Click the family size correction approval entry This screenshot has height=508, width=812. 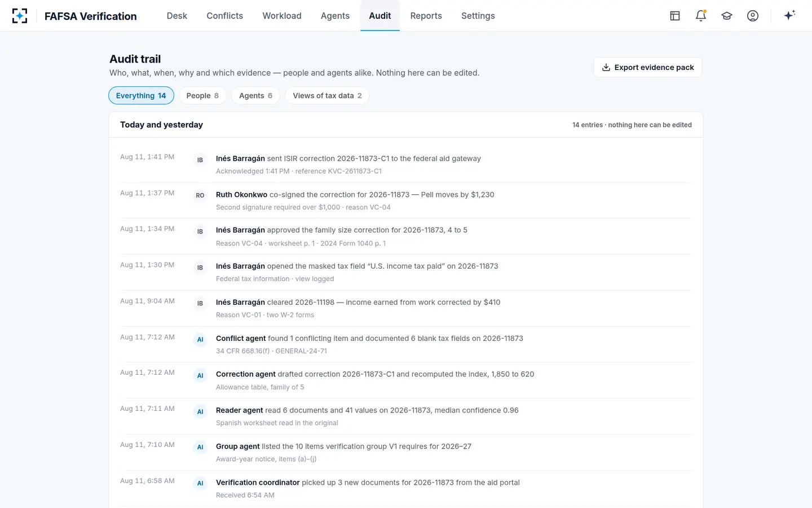pyautogui.click(x=406, y=237)
